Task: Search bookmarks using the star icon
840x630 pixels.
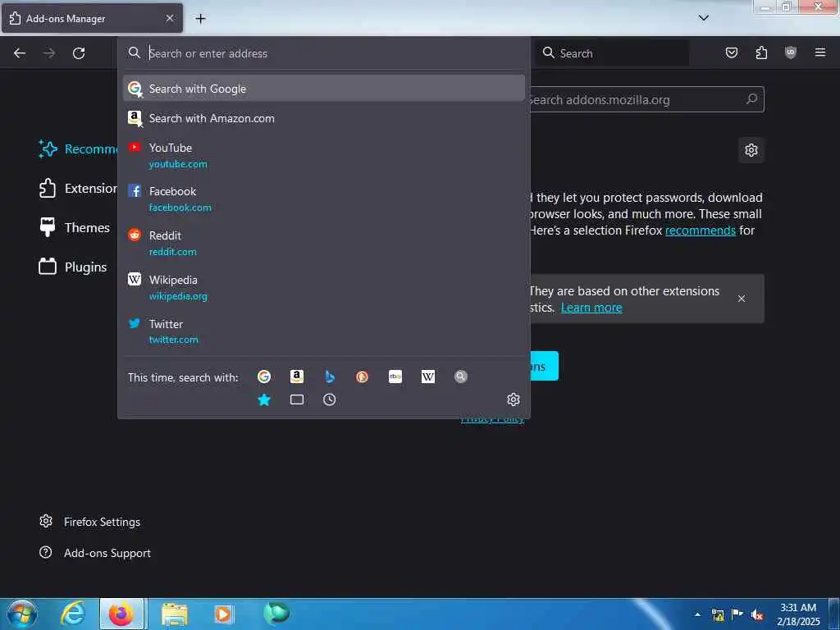Action: tap(263, 399)
